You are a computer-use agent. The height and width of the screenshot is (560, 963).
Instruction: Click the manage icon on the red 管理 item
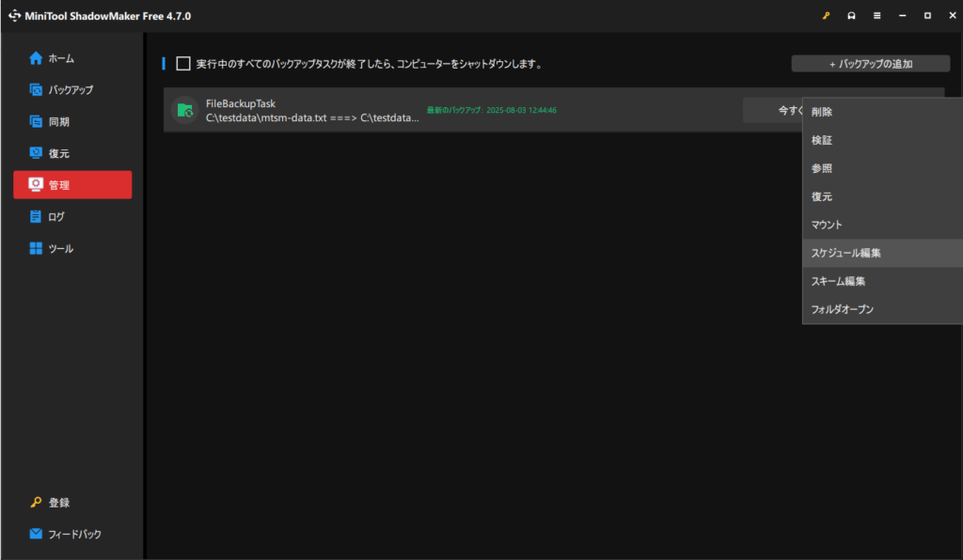[x=36, y=184]
